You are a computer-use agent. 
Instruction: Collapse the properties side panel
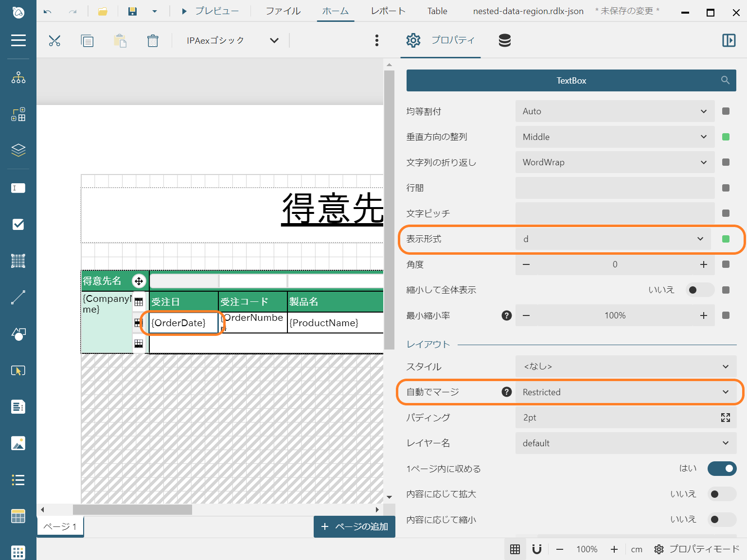(x=729, y=40)
